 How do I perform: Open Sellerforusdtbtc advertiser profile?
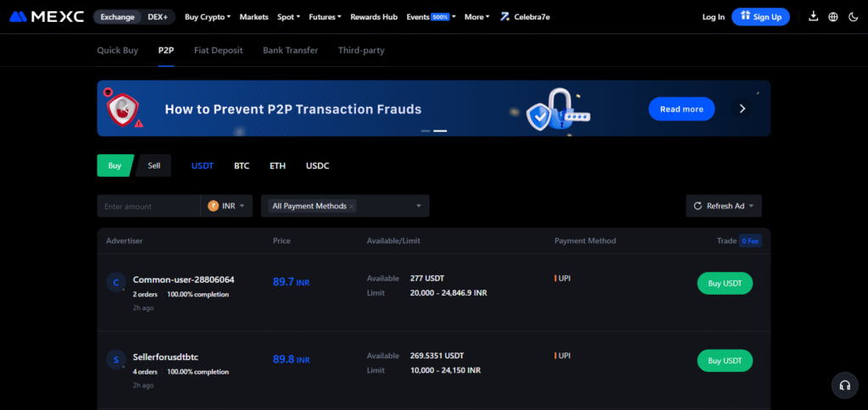(x=165, y=357)
